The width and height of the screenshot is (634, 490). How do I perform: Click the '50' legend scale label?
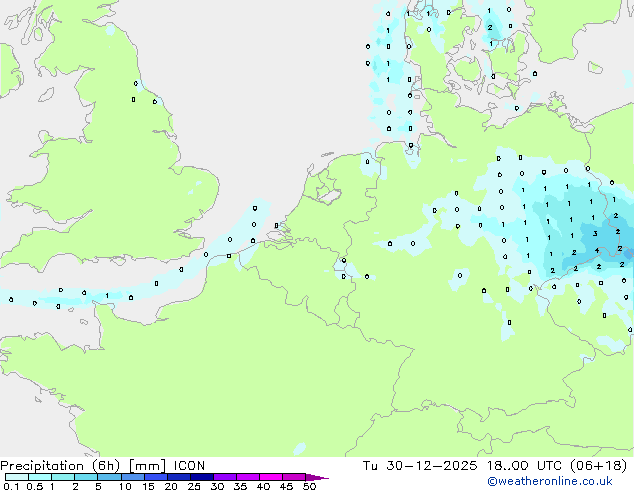pos(310,486)
